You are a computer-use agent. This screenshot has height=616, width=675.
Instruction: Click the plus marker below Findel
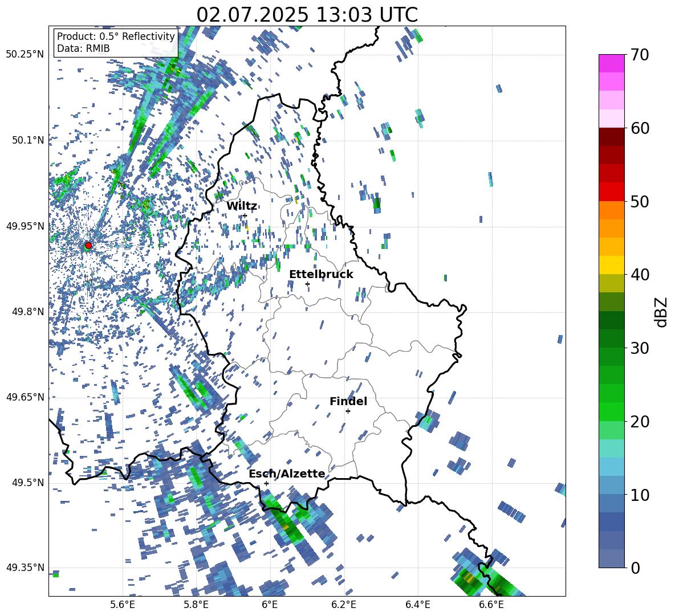tap(348, 411)
